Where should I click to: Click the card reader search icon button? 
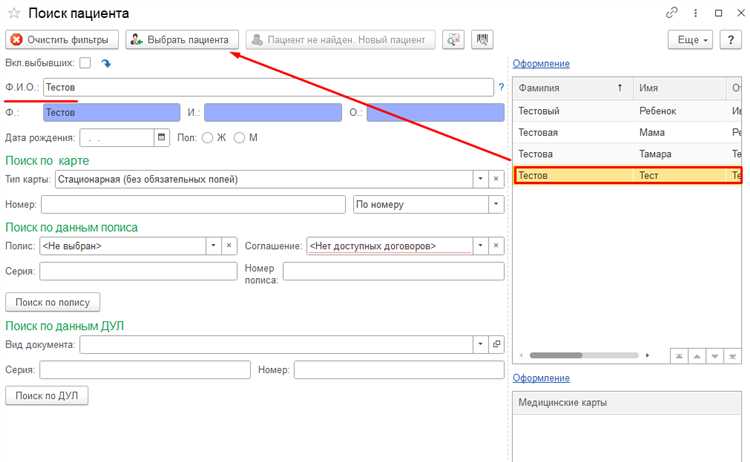coord(453,40)
